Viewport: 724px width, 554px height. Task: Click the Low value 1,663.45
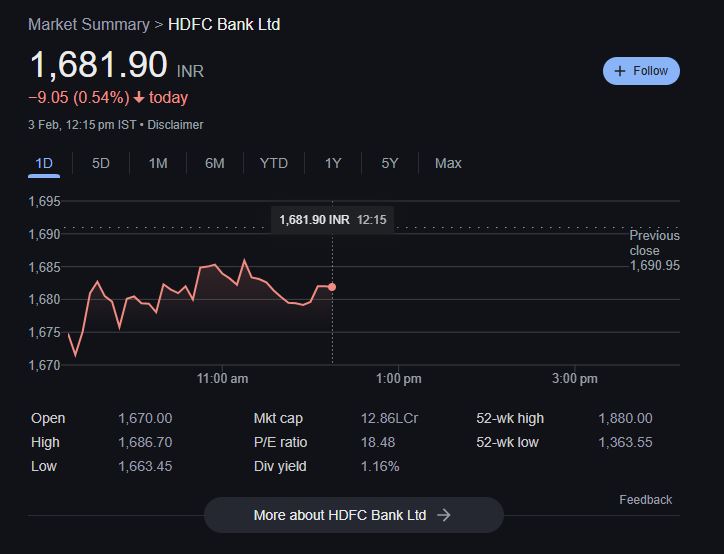[x=145, y=466]
